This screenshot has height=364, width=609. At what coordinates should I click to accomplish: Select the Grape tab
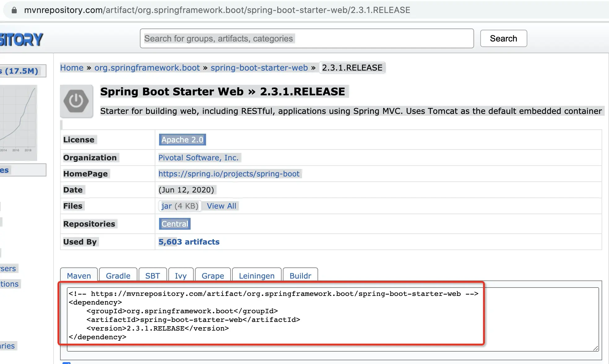(x=213, y=275)
